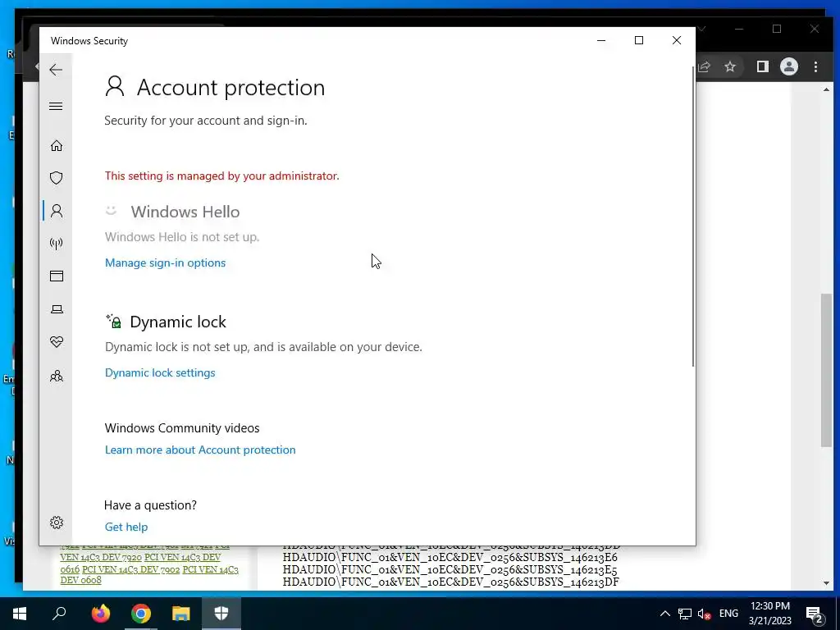Open the clock showing 12:30 PM
Image resolution: width=840 pixels, height=630 pixels.
coord(769,614)
